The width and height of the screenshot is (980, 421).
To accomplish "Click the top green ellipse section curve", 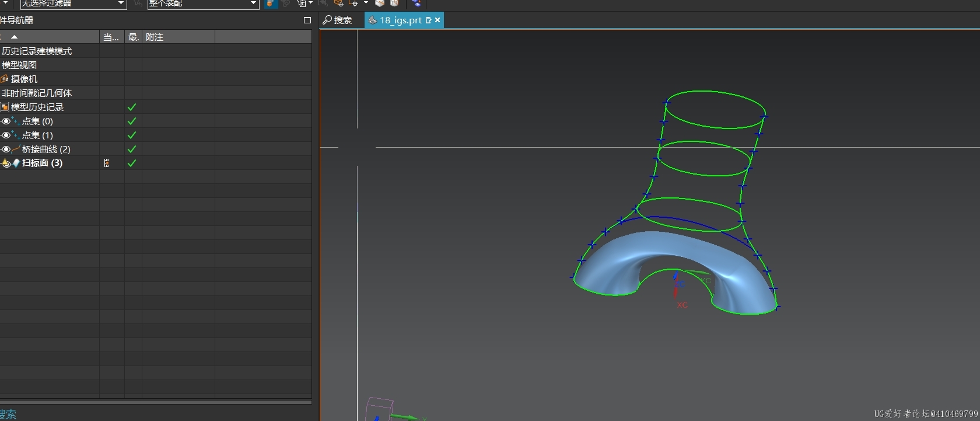I will 715,109.
